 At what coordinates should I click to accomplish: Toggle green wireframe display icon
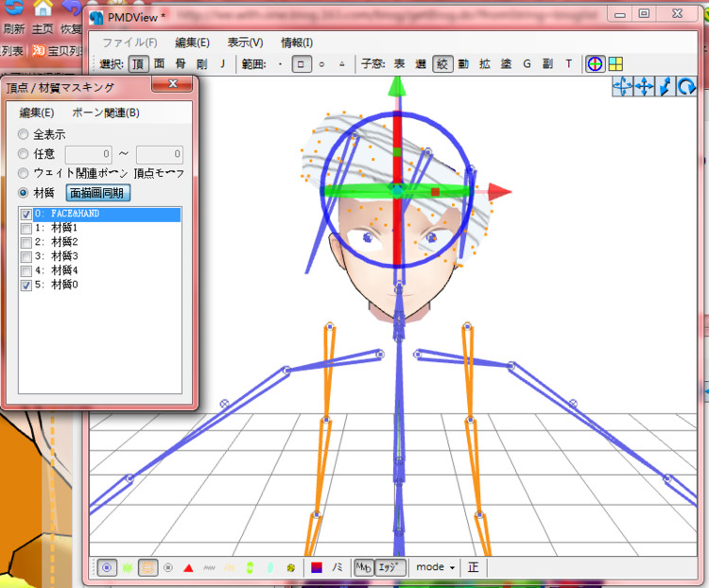(128, 567)
